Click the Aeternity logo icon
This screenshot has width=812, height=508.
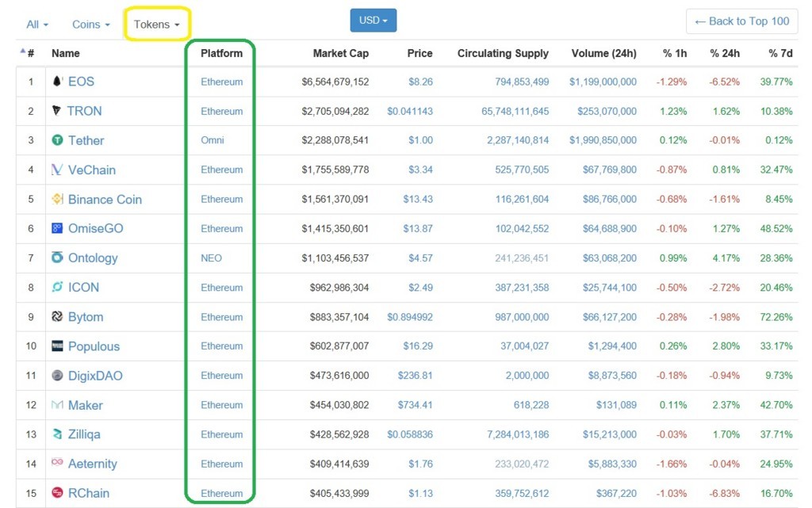(57, 462)
